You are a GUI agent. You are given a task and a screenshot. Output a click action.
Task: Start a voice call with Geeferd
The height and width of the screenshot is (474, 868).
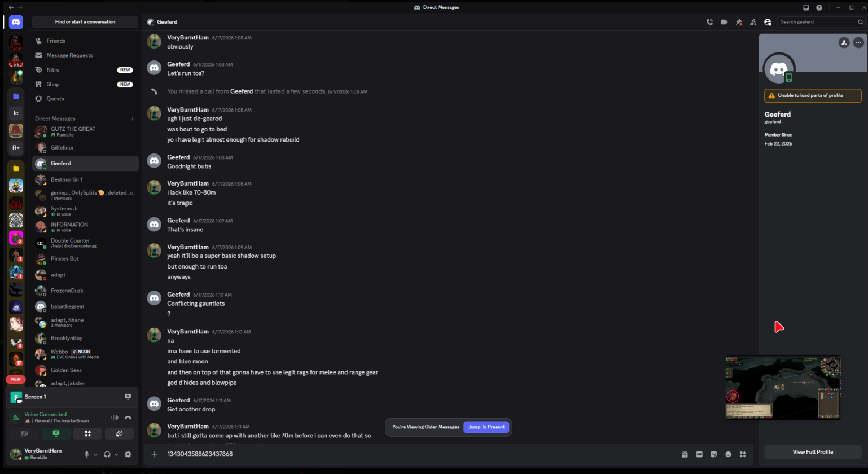coord(709,22)
